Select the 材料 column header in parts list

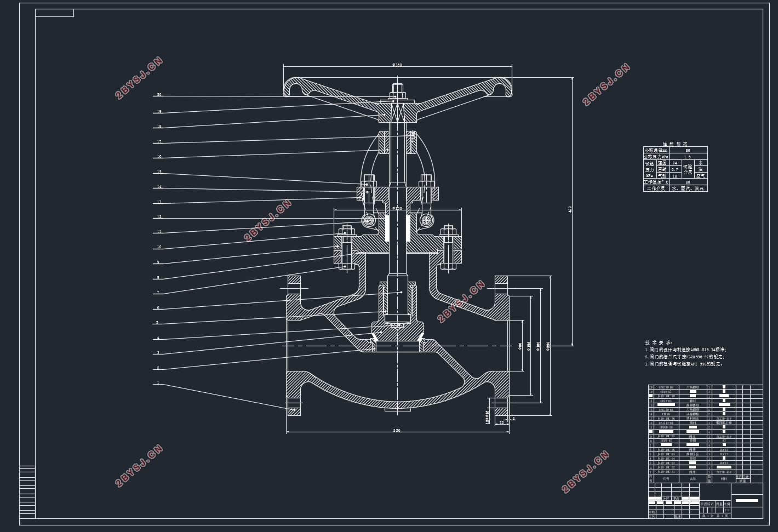pos(724,478)
